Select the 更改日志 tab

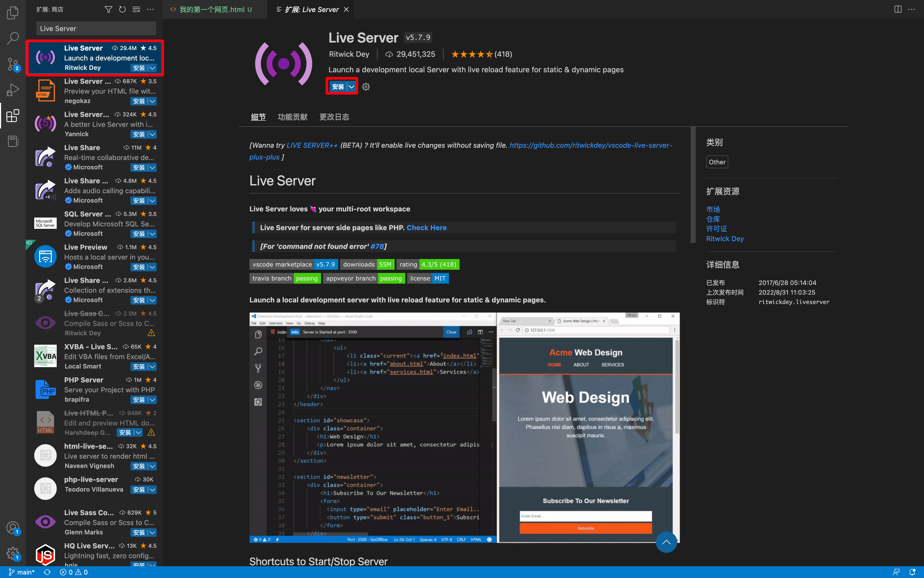[x=334, y=117]
